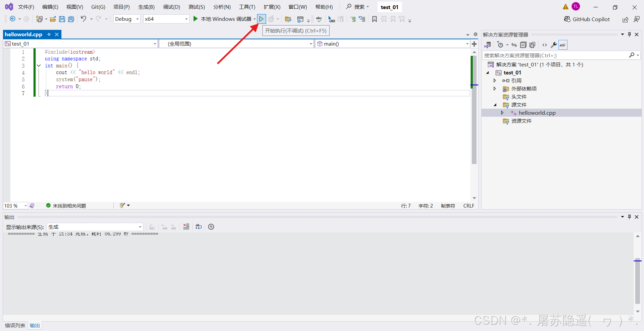The width and height of the screenshot is (644, 331).
Task: Open the test_01 project scope dropdown
Action: pyautogui.click(x=81, y=44)
